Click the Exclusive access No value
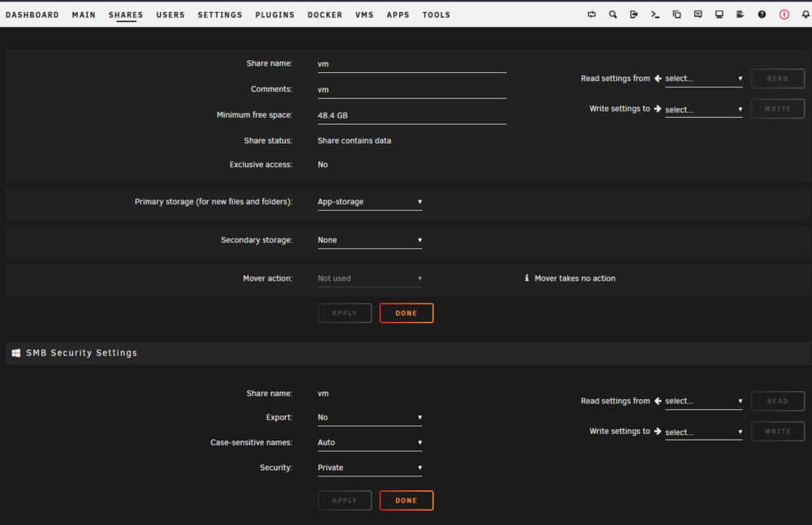The width and height of the screenshot is (812, 525). pos(322,165)
